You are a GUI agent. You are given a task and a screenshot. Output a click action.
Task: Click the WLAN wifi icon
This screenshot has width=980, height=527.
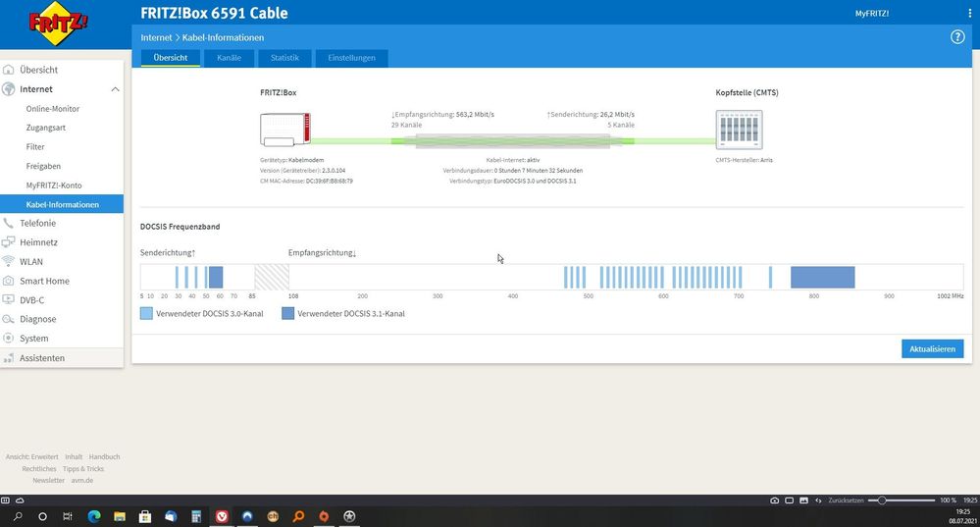[x=8, y=261]
